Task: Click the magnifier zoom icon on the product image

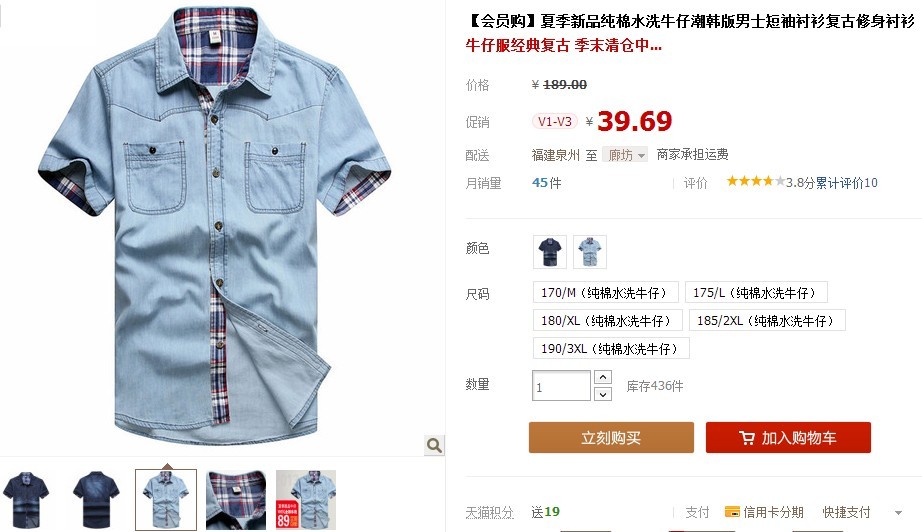Action: (434, 445)
